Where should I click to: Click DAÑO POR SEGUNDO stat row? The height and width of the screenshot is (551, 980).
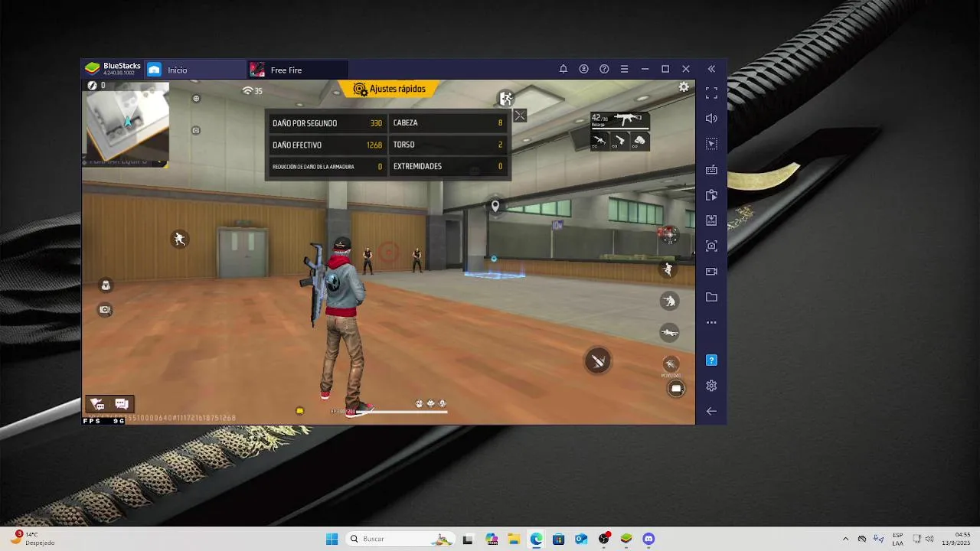[327, 122]
